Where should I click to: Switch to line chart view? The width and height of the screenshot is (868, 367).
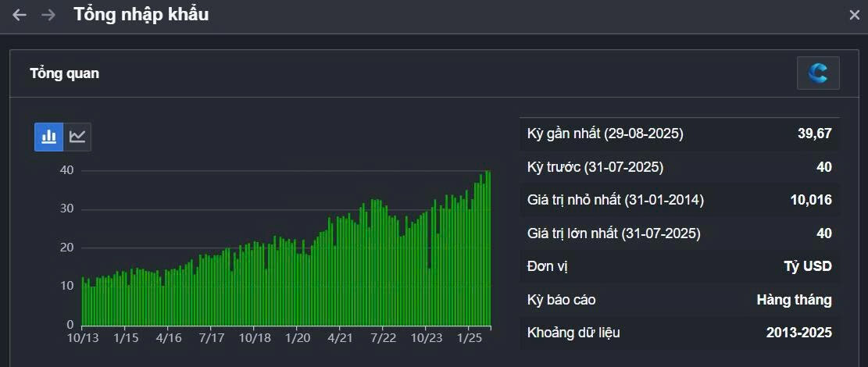point(77,137)
